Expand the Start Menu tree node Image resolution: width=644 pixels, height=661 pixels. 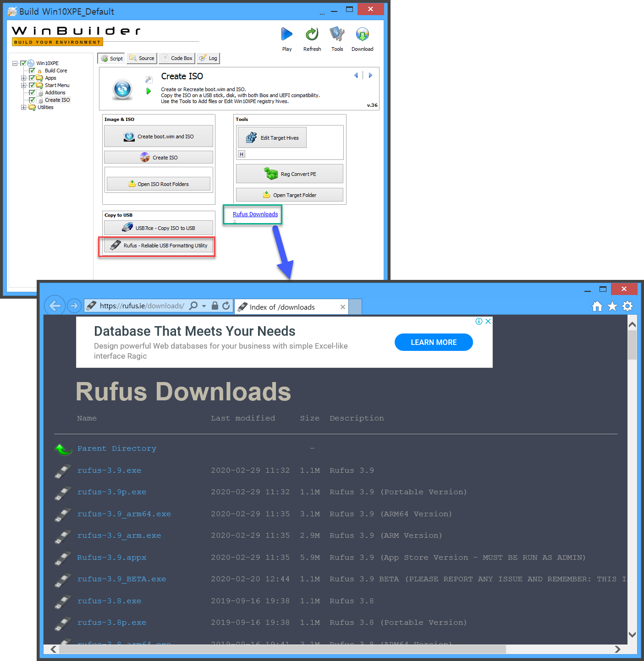click(23, 85)
